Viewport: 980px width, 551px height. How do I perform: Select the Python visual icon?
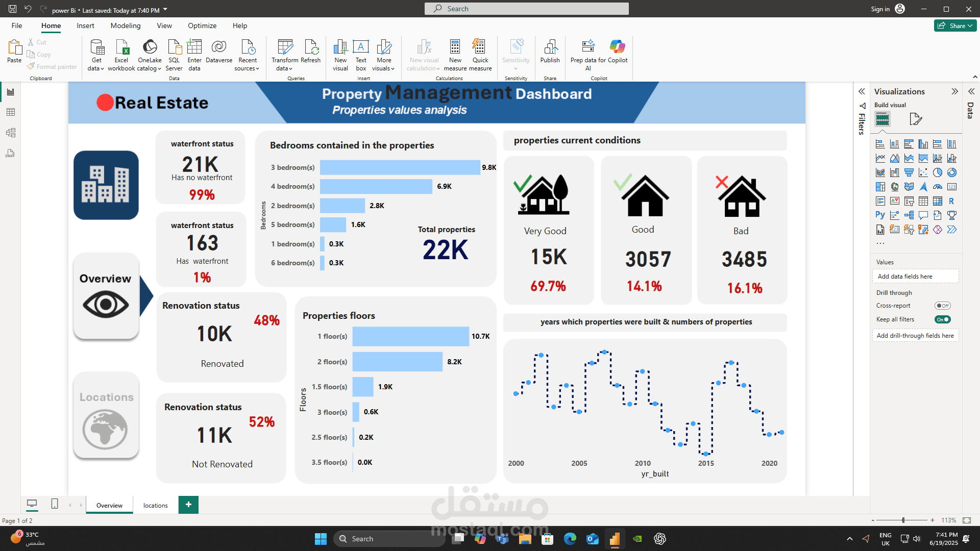[x=880, y=215]
